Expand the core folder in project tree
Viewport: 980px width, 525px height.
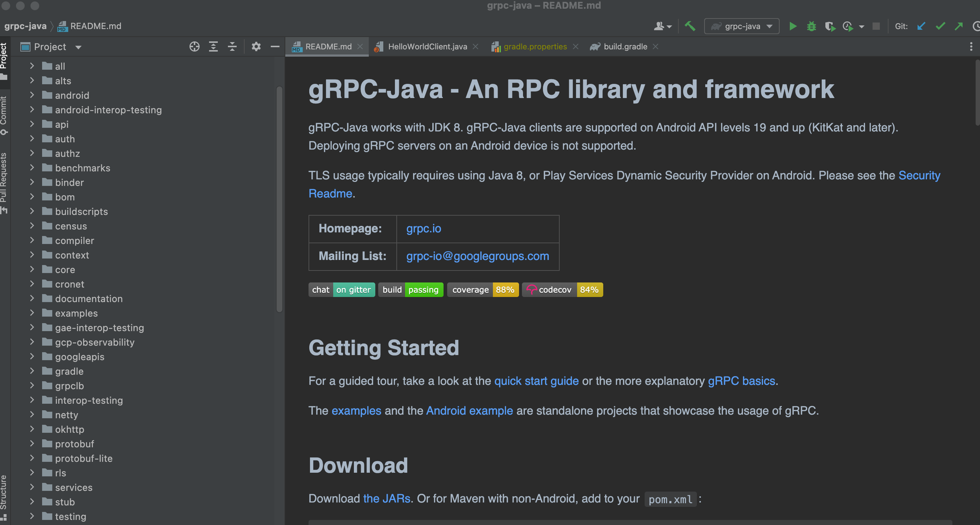(x=33, y=269)
